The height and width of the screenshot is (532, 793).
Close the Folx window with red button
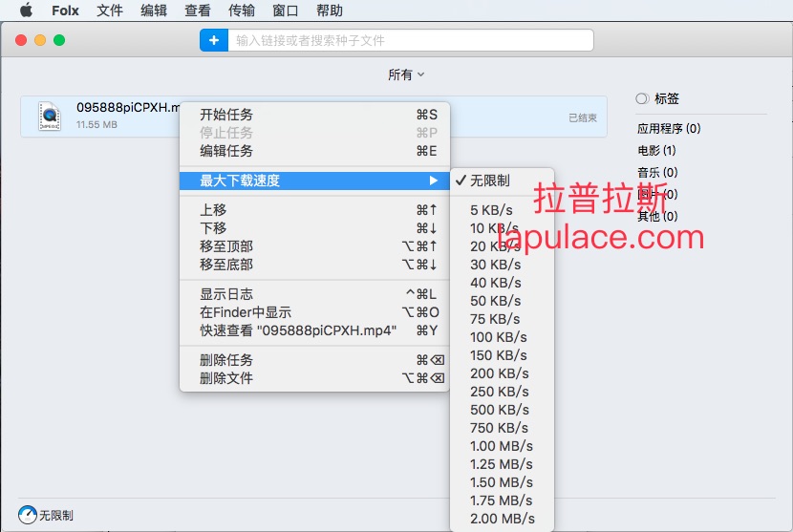(x=21, y=40)
